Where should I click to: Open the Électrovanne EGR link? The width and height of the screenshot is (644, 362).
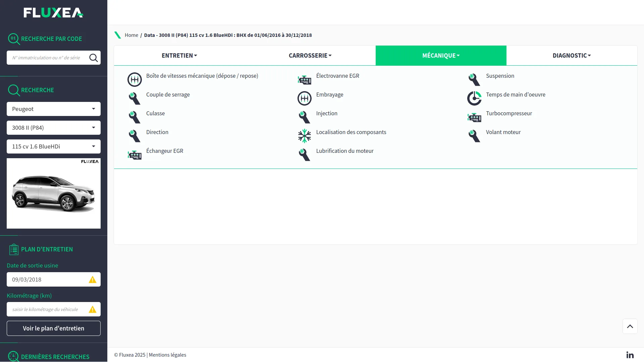(x=338, y=76)
